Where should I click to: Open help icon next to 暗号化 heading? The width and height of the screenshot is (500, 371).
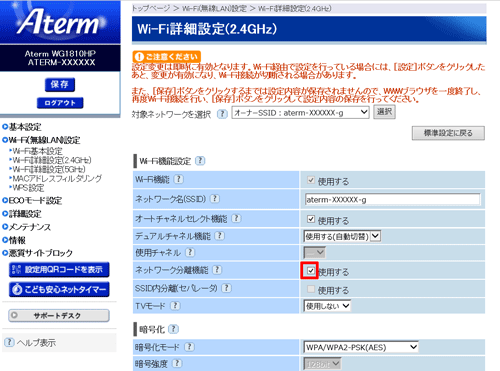coord(173,329)
